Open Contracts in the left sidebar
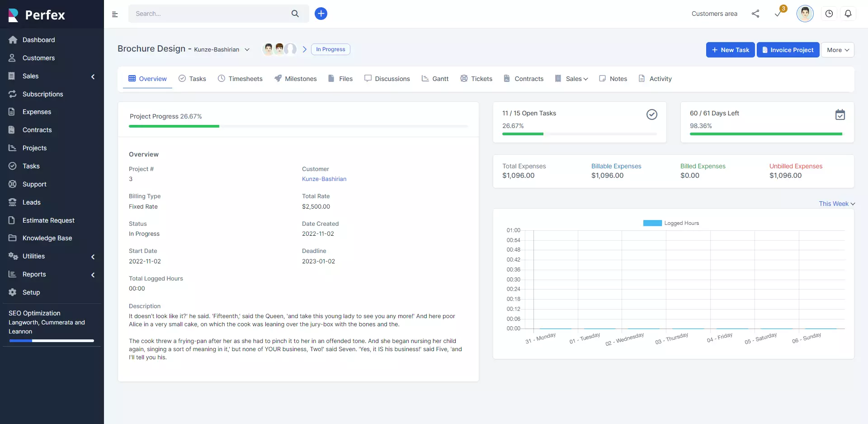 pyautogui.click(x=37, y=130)
